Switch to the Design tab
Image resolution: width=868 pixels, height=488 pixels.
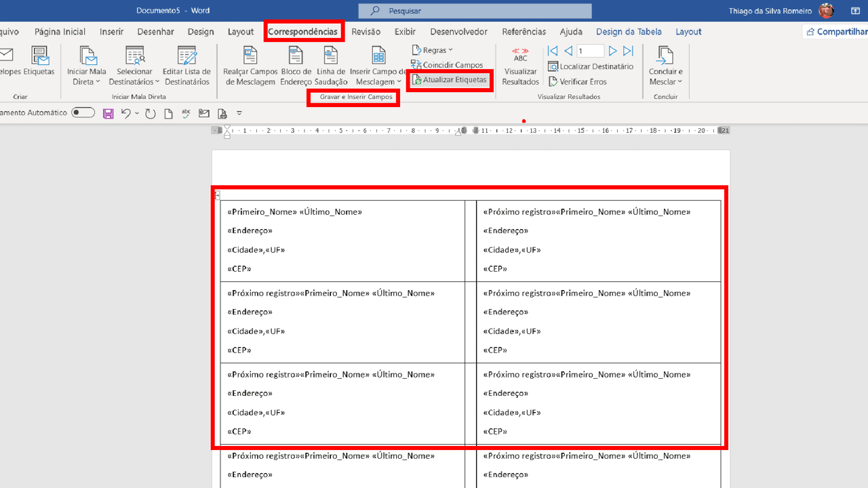click(201, 32)
